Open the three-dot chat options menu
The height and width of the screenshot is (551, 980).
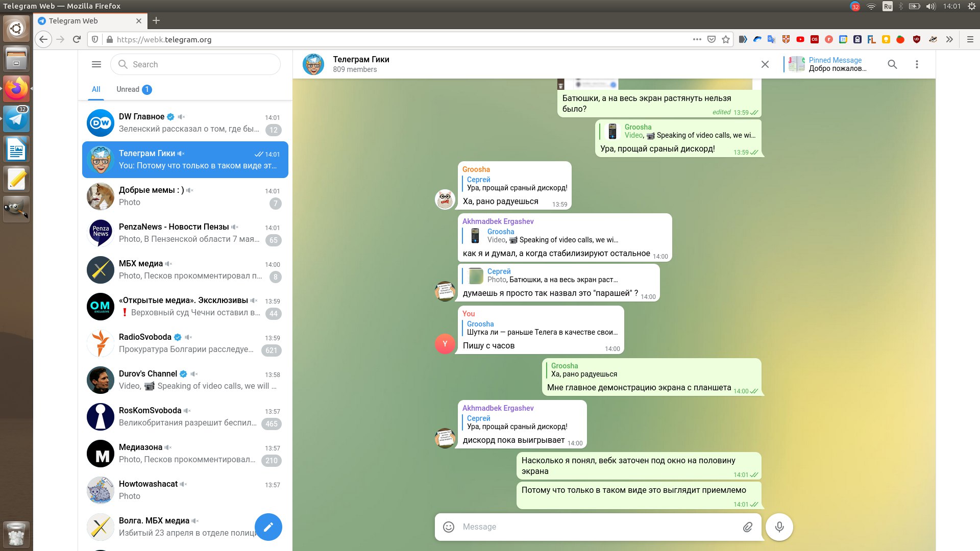(x=917, y=64)
